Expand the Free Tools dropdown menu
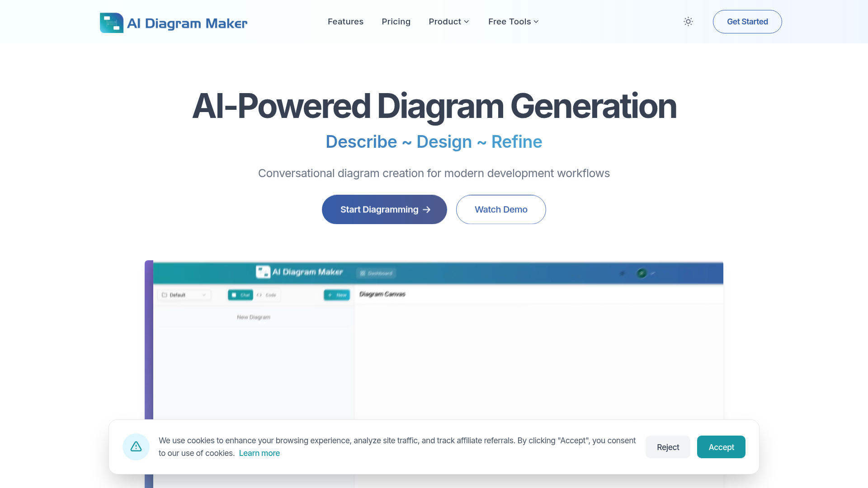Screen dimensions: 868x488 coord(514,22)
